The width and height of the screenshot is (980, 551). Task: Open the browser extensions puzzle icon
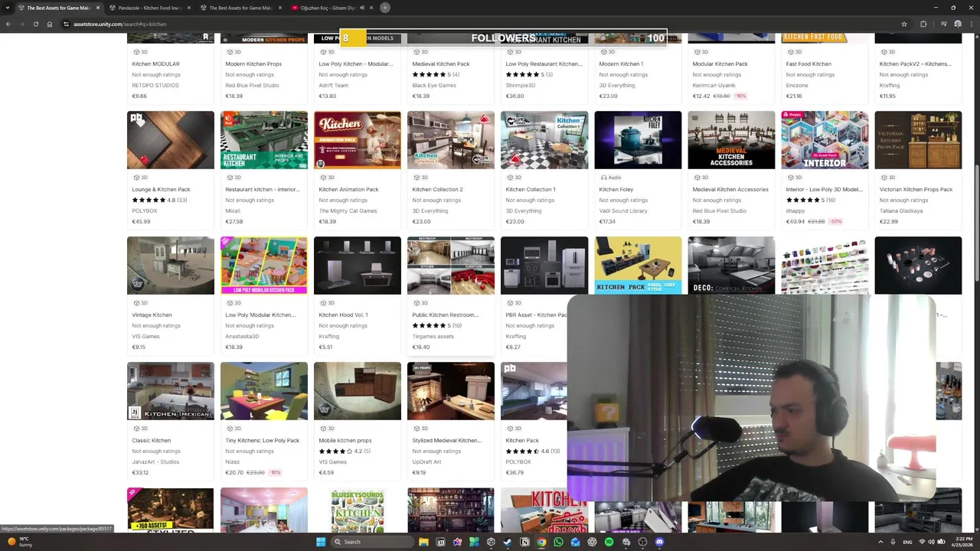923,24
